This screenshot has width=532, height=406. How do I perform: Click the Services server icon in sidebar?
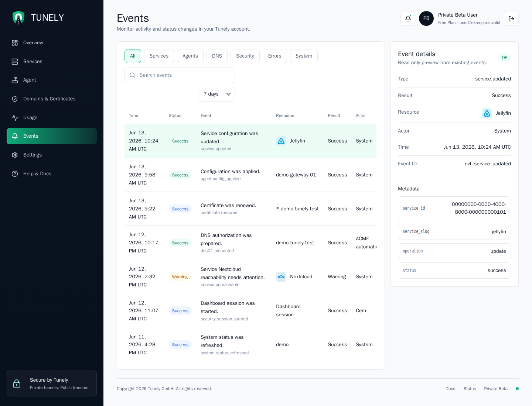(15, 62)
